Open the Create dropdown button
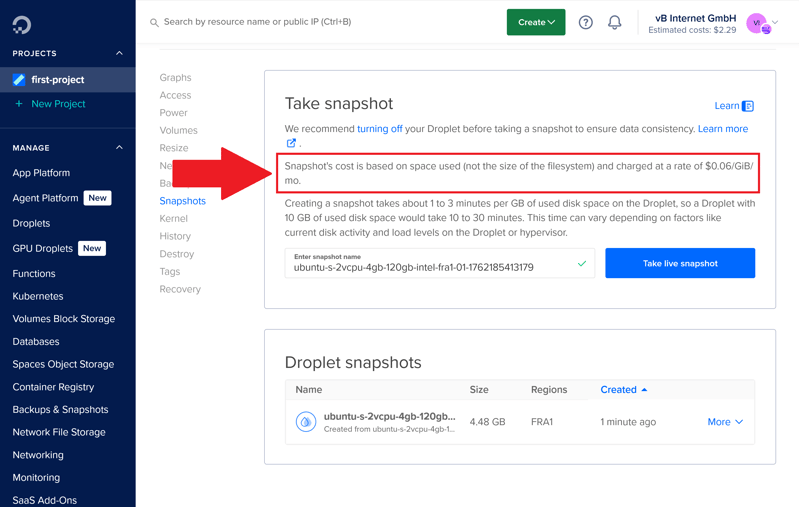Screen dimensions: 800x507 click(536, 22)
